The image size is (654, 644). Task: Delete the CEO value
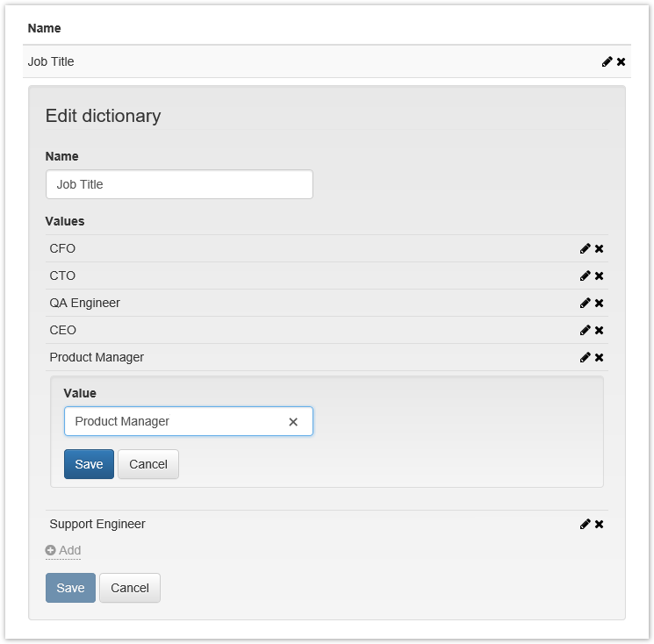click(x=600, y=330)
